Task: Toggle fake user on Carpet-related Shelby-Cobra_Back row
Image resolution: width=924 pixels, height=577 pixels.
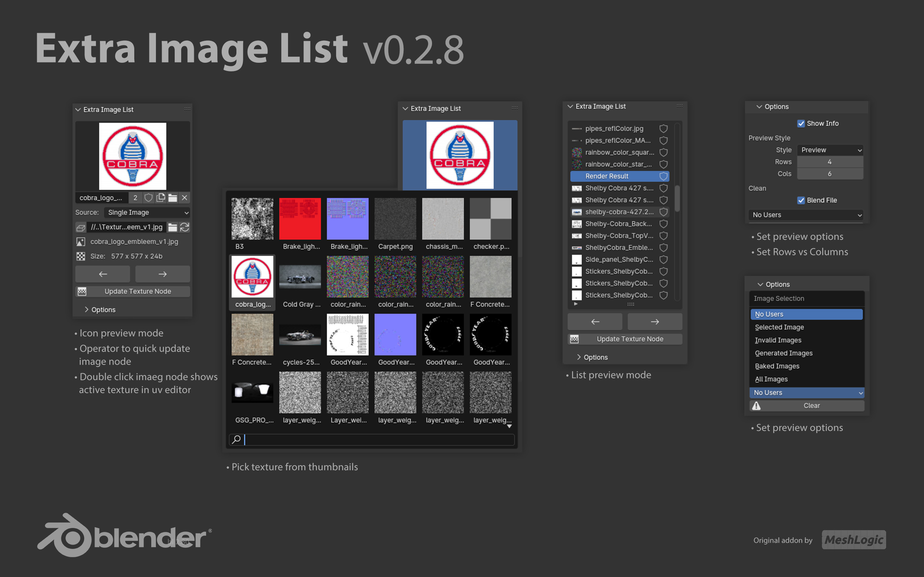Action: point(664,224)
